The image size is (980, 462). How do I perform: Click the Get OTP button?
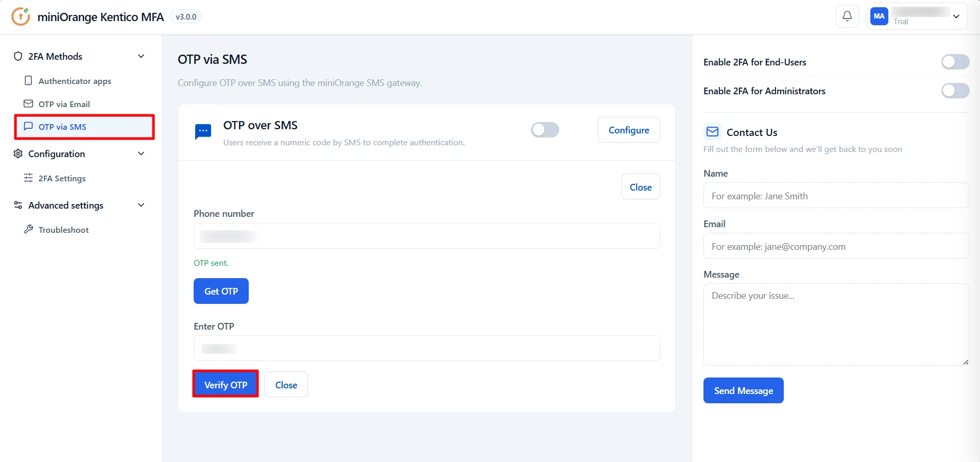tap(221, 291)
